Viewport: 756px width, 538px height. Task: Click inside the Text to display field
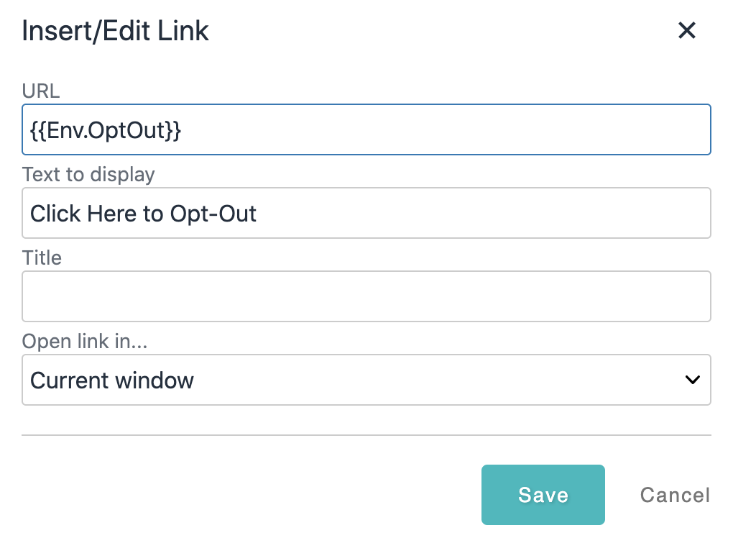(x=366, y=213)
